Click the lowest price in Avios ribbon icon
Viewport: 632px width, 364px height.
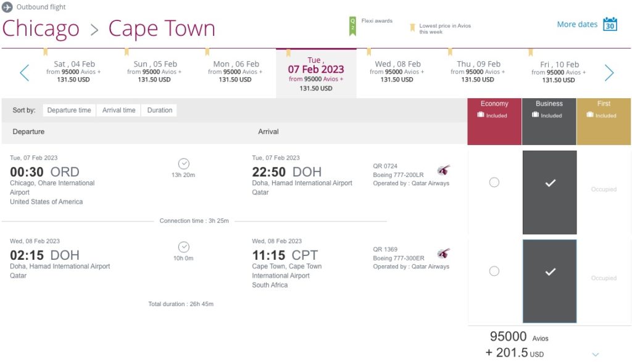[412, 28]
